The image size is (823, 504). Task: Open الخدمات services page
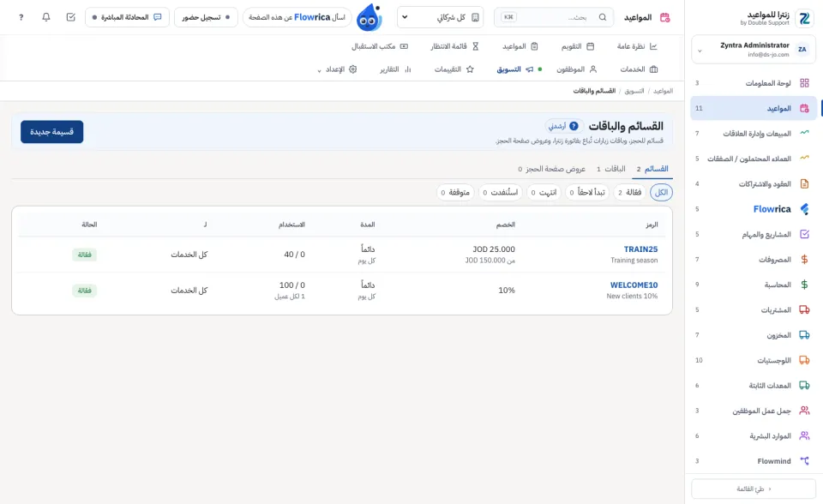point(639,69)
